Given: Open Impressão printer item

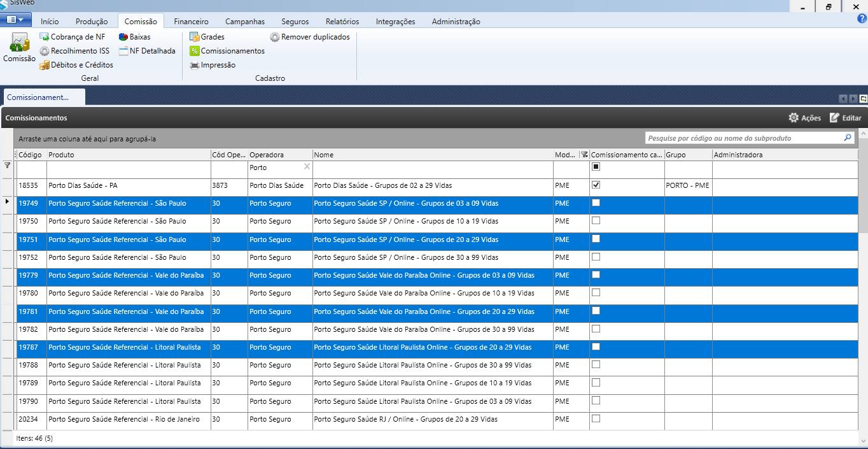Looking at the screenshot, I should tap(213, 65).
